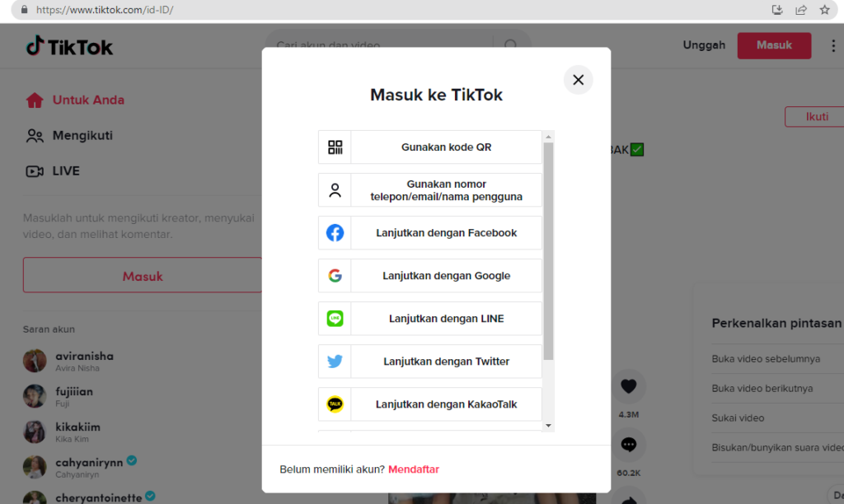Open the three-dot more menu in header

[832, 46]
